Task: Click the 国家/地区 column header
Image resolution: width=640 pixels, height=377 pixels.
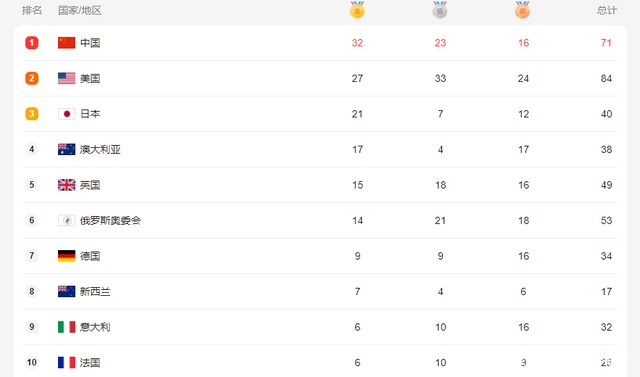Action: 80,10
